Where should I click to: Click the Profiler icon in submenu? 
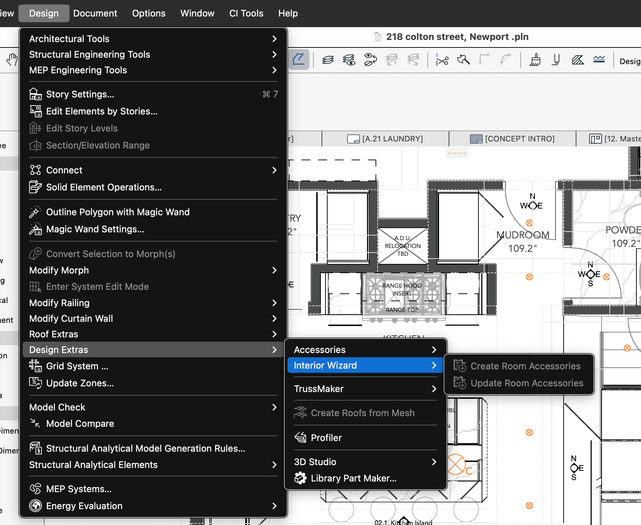(300, 438)
